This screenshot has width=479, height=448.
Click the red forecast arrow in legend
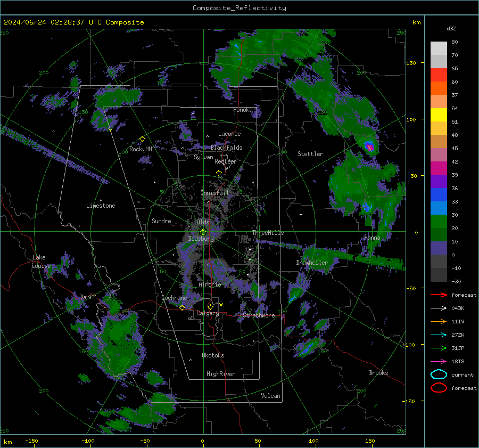pos(439,295)
